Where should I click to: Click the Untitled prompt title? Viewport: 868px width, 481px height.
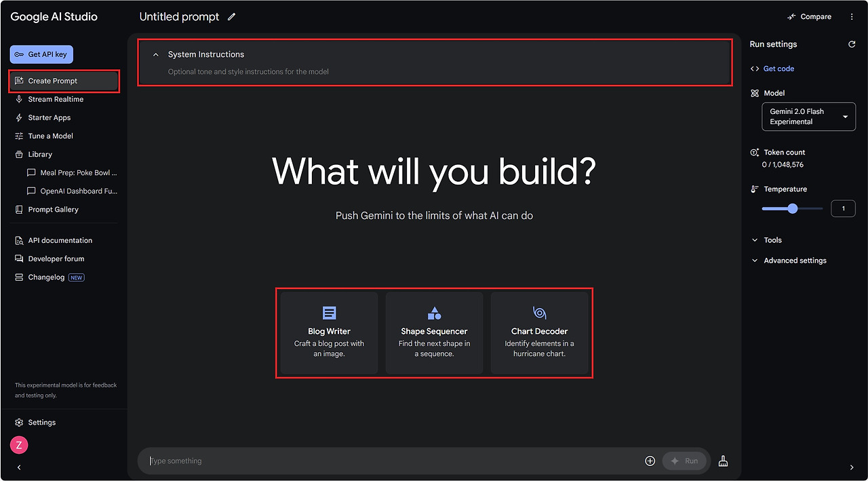tap(179, 17)
